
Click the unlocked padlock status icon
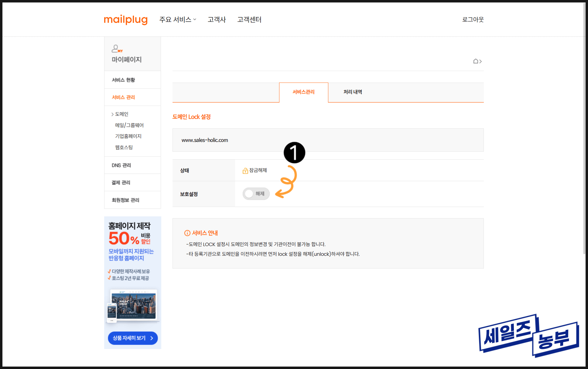pos(245,171)
